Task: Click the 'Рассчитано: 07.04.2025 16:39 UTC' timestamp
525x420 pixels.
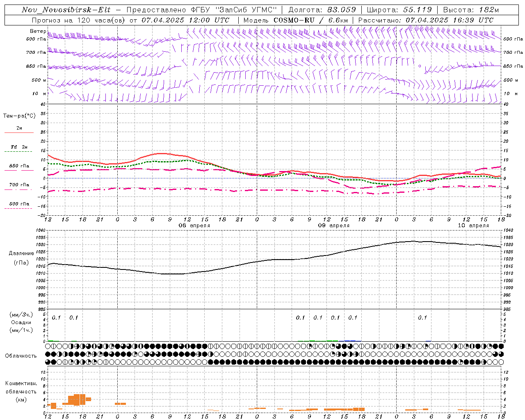Action: click(x=426, y=20)
